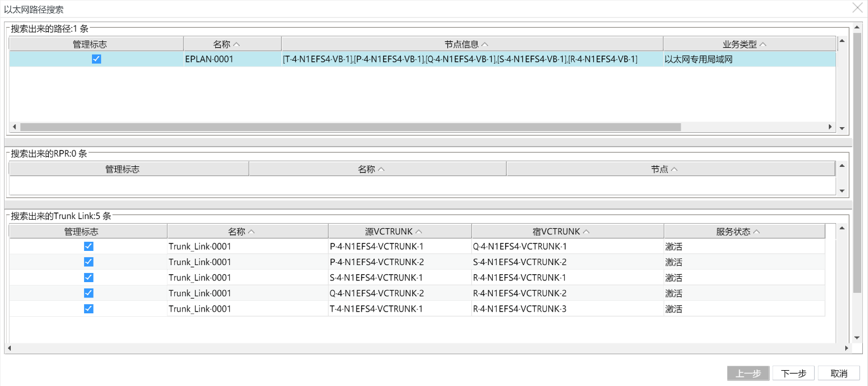
Task: Uncheck the management flag for EPLAN-0001
Action: tap(96, 58)
